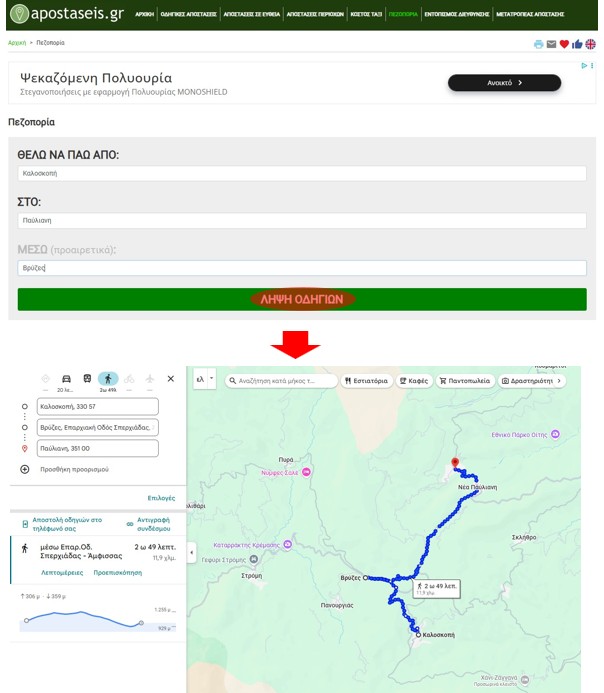Screen dimensions: 604x693
Task: Click the print page icon
Action: coord(538,44)
